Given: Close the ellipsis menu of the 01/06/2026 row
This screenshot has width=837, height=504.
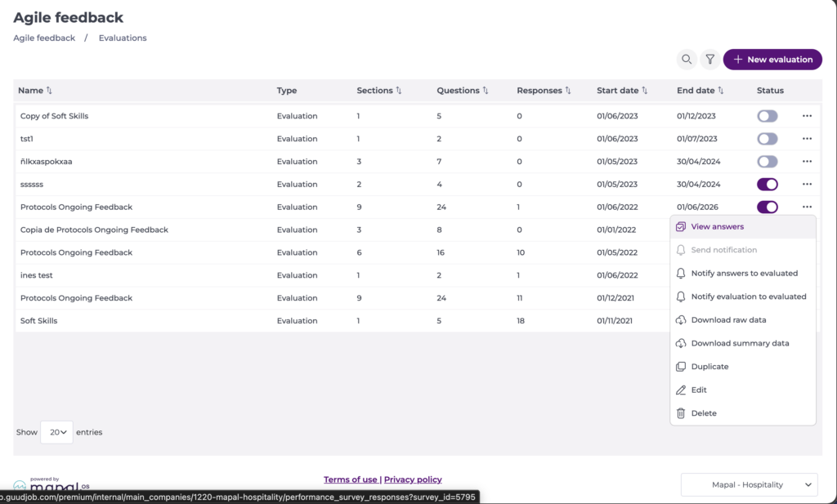Looking at the screenshot, I should point(807,207).
